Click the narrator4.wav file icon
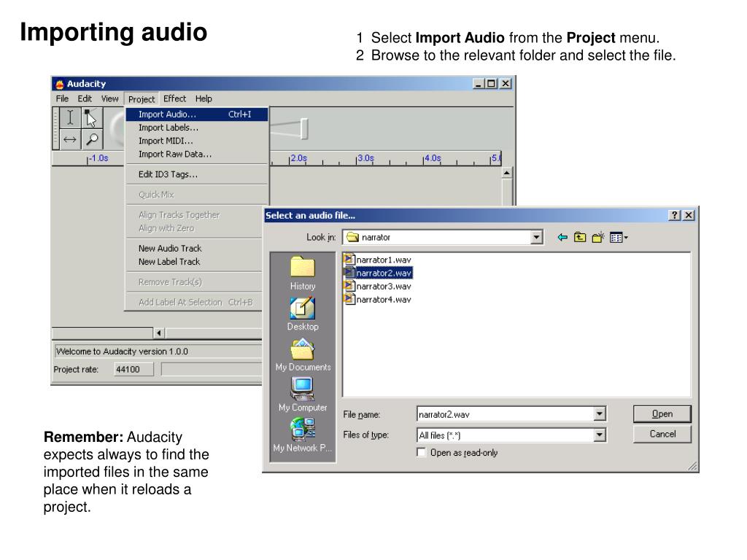This screenshot has height=560, width=747. [349, 299]
